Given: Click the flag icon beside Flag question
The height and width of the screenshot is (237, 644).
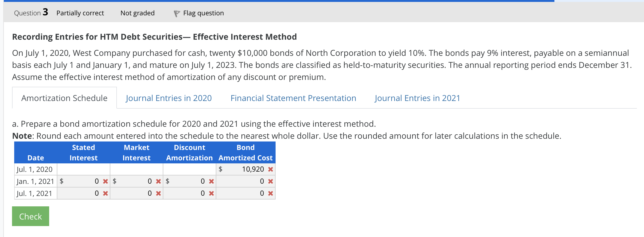Looking at the screenshot, I should (x=176, y=13).
